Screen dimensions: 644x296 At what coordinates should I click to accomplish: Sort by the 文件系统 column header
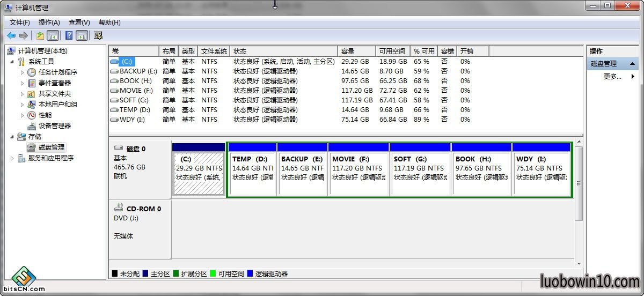[214, 51]
